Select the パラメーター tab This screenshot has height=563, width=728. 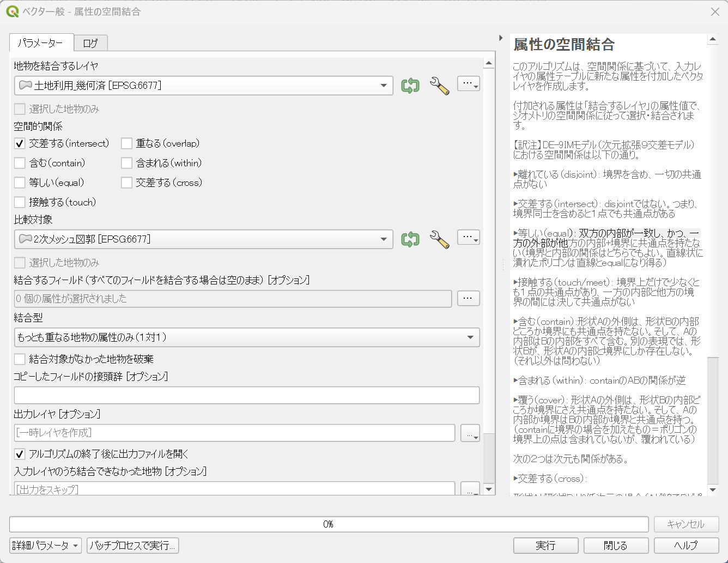(x=41, y=43)
